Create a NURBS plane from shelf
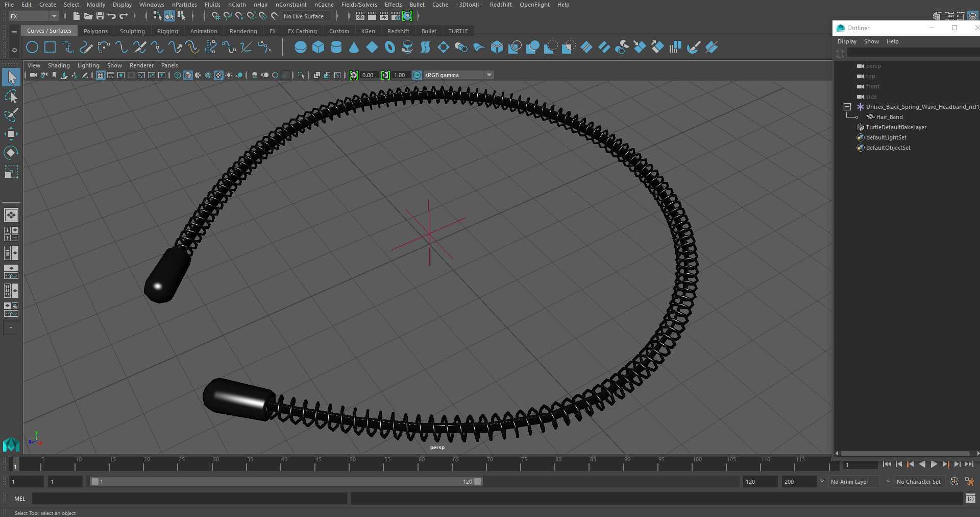This screenshot has height=517, width=980. click(x=372, y=48)
